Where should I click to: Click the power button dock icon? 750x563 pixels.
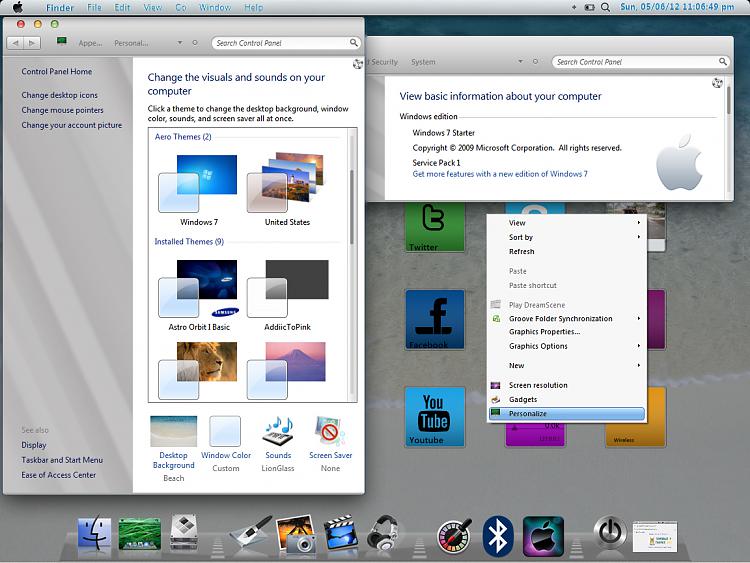point(610,532)
